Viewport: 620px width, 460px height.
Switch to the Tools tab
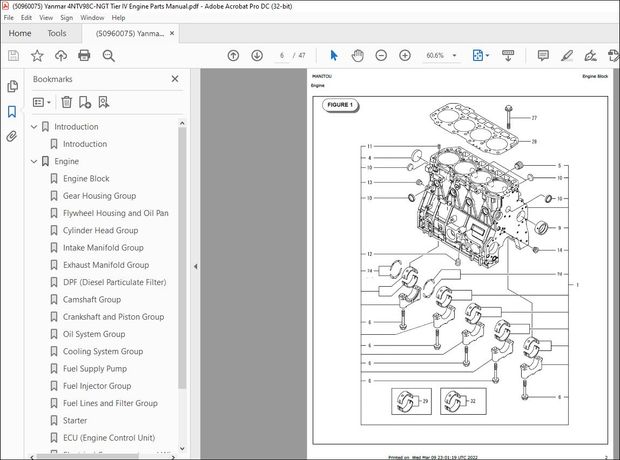(57, 33)
